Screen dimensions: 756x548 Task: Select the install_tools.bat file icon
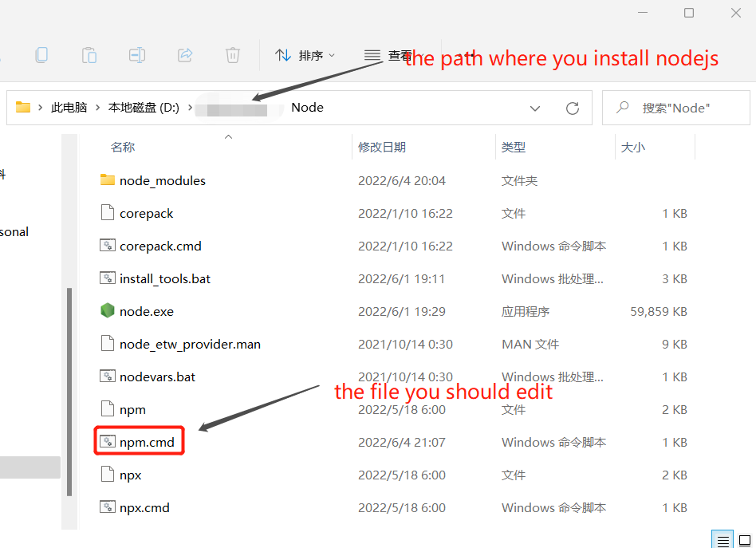107,278
